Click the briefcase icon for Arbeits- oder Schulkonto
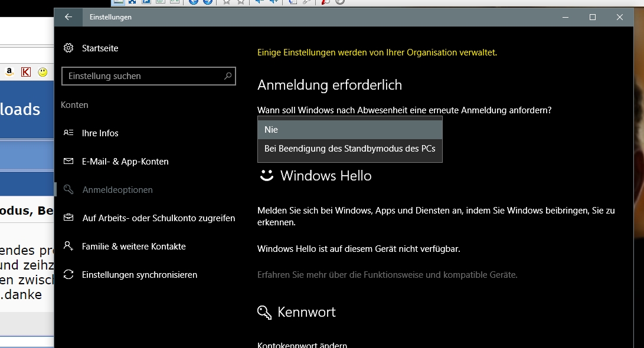 [x=68, y=218]
